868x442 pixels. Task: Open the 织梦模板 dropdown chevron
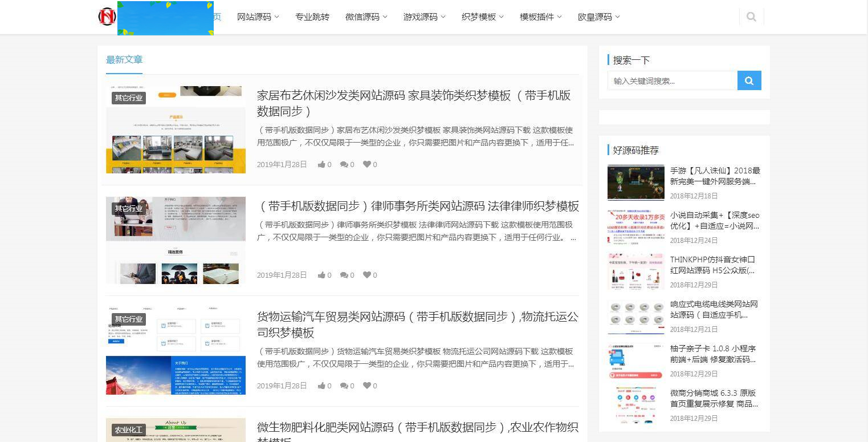501,17
